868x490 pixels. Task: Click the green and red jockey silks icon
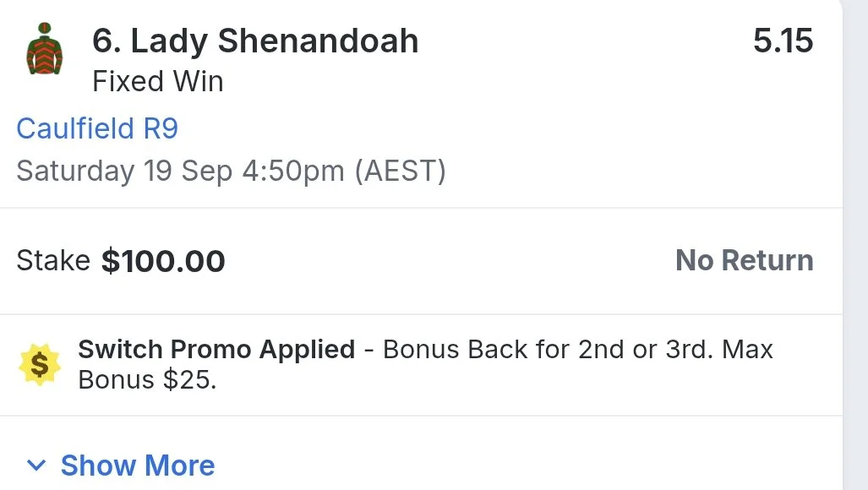44,49
